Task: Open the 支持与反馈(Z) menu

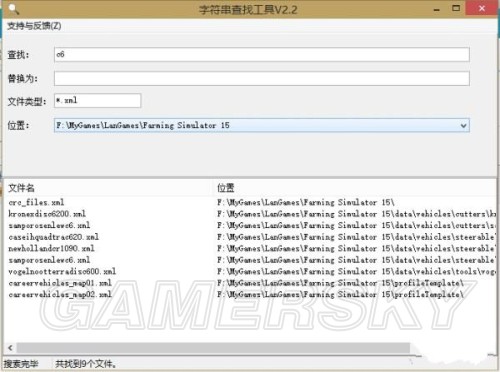Action: (x=34, y=26)
